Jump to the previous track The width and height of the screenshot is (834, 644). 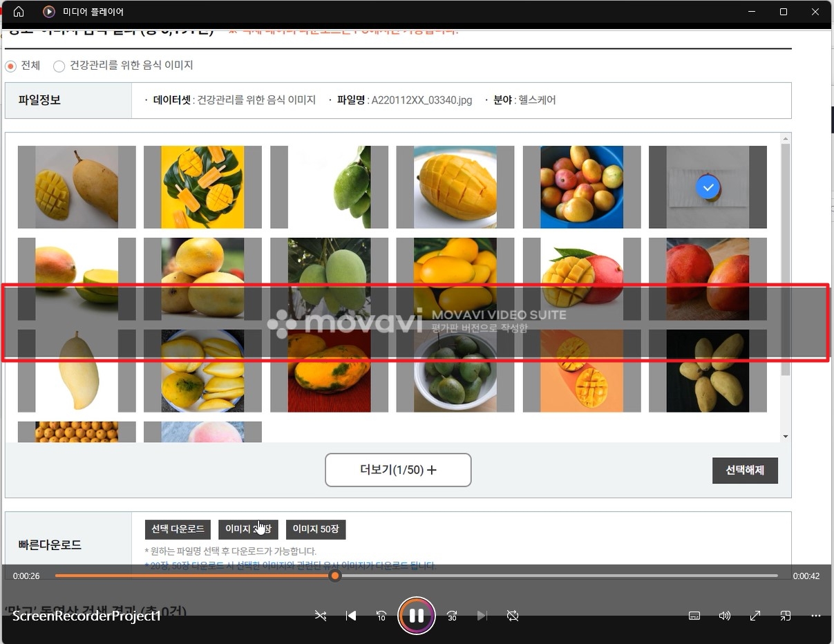pos(351,616)
